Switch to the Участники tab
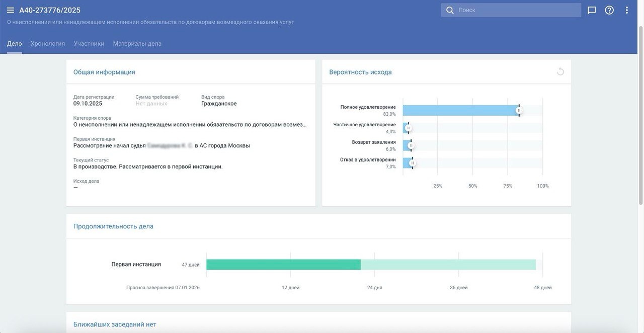This screenshot has width=644, height=333. coord(89,44)
